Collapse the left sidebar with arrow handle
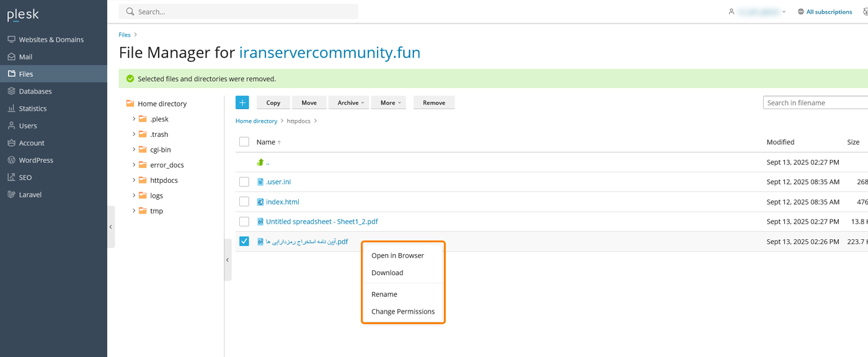This screenshot has width=868, height=357. click(111, 227)
